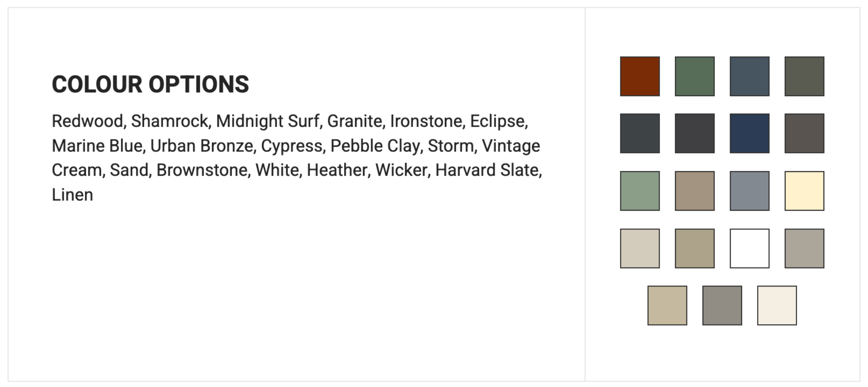Click the Colour Options heading
868x387 pixels.
pyautogui.click(x=150, y=84)
